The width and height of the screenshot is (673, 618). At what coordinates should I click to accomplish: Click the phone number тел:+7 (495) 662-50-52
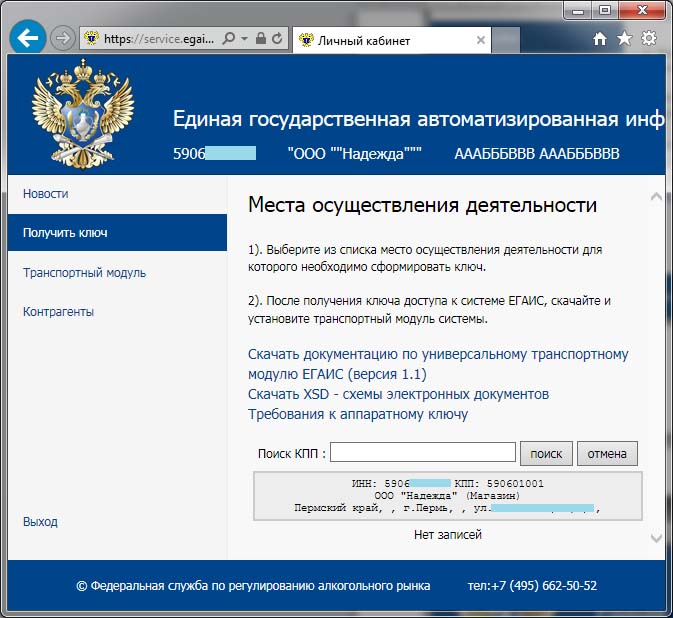[x=532, y=586]
